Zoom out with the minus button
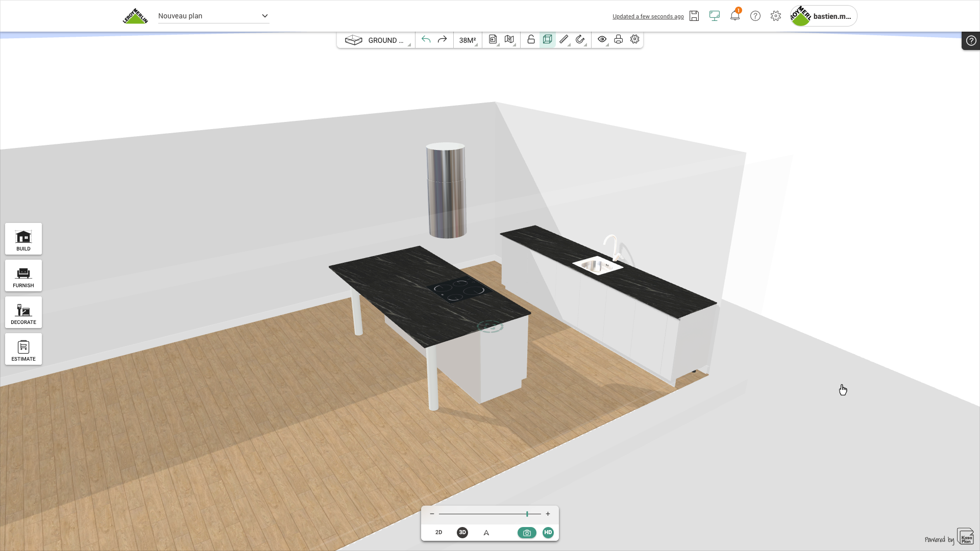Screen dimensions: 980x551 [432, 514]
